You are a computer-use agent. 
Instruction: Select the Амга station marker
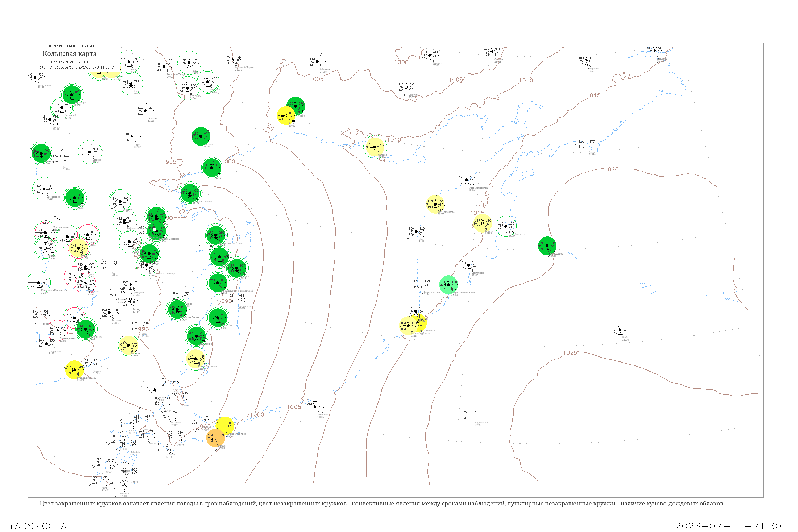tap(189, 63)
